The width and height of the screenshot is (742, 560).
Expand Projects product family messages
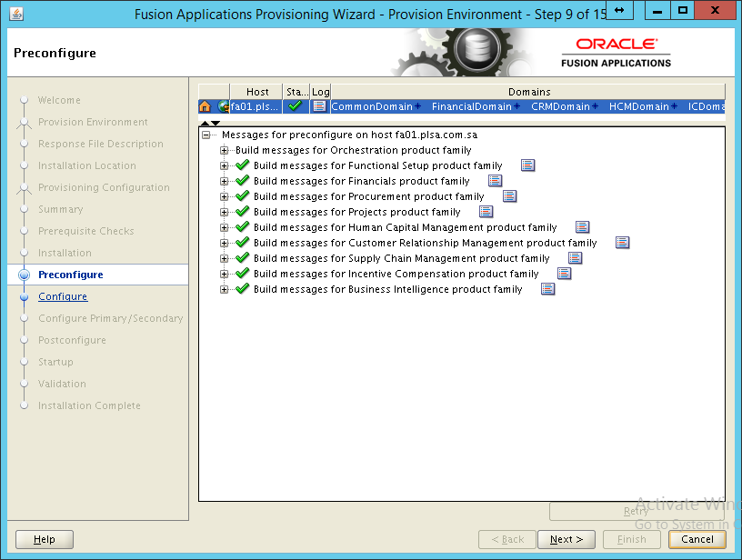pyautogui.click(x=225, y=212)
